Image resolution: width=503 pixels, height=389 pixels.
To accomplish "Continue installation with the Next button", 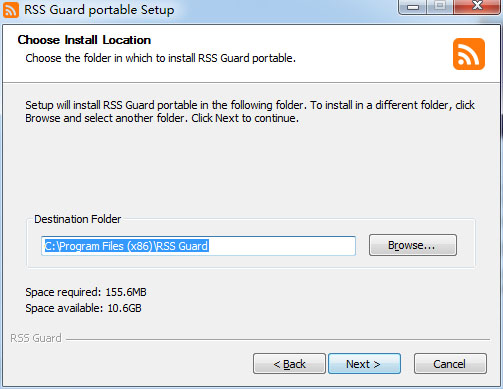I will click(364, 364).
